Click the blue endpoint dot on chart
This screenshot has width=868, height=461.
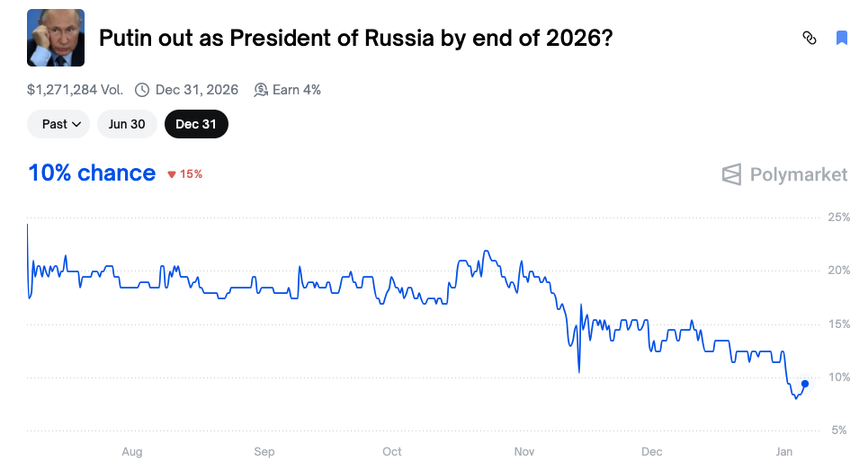tap(805, 384)
